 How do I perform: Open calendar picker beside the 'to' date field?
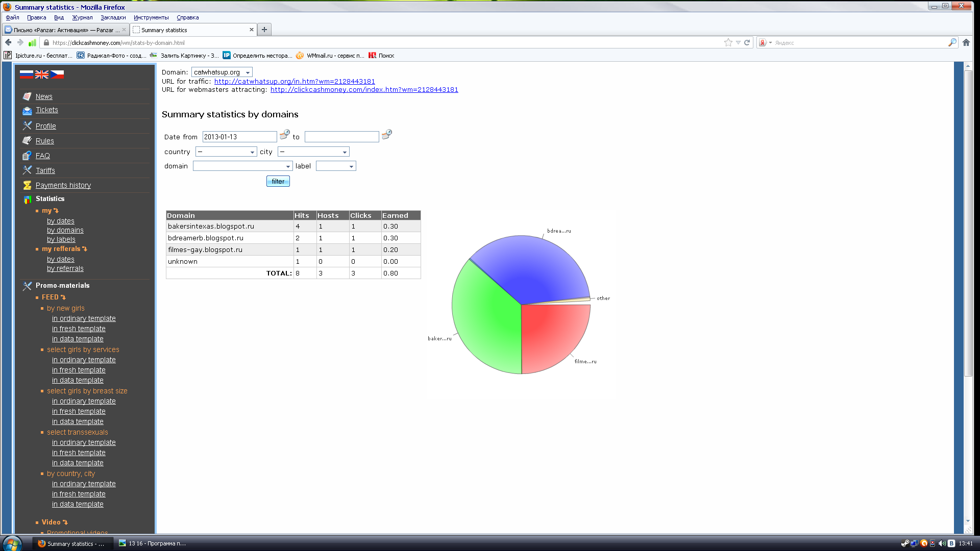[387, 135]
